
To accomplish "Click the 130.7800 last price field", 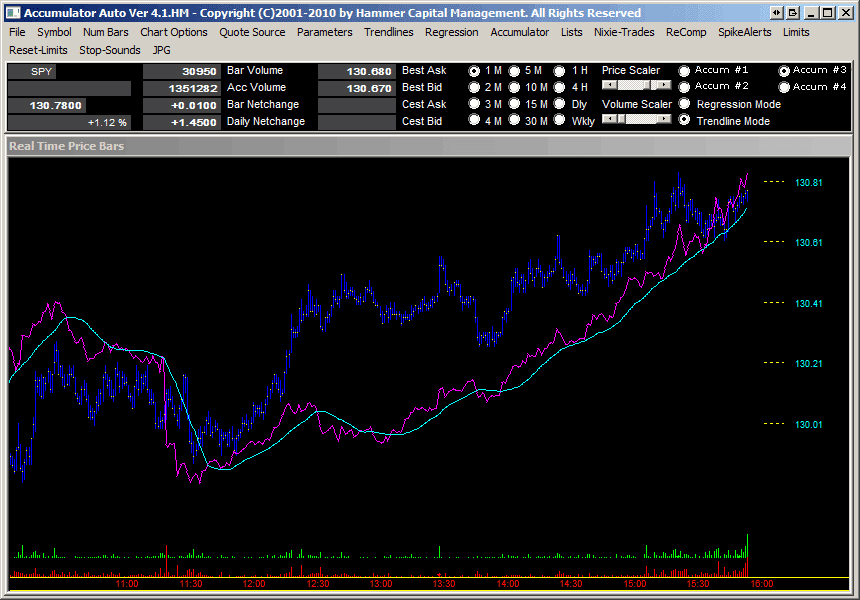I will [x=47, y=105].
